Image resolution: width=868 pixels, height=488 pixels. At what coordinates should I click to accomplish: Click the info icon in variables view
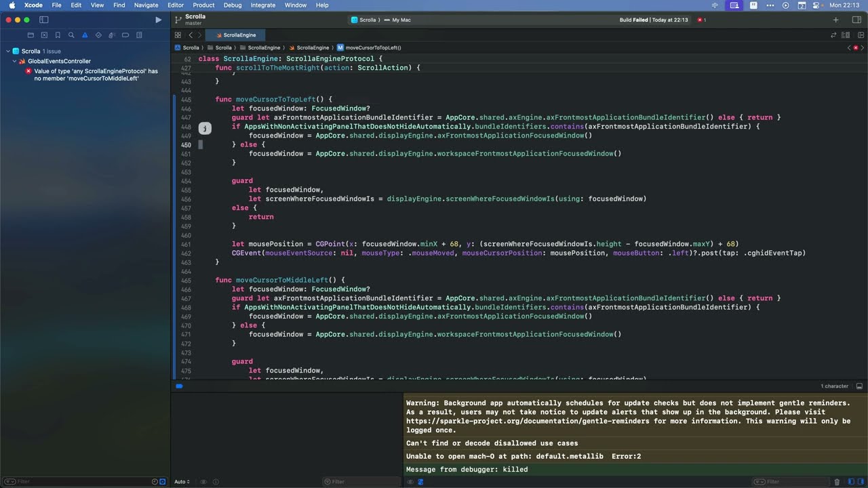pyautogui.click(x=217, y=482)
